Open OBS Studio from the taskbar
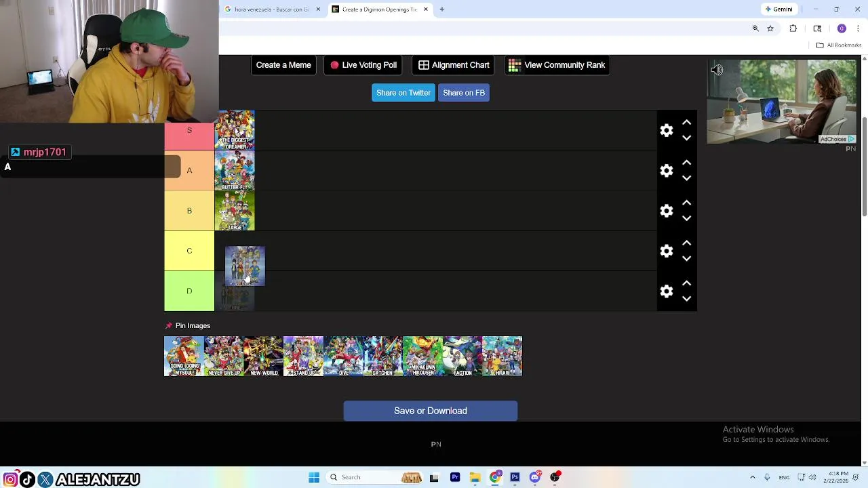The width and height of the screenshot is (868, 488). point(555,477)
